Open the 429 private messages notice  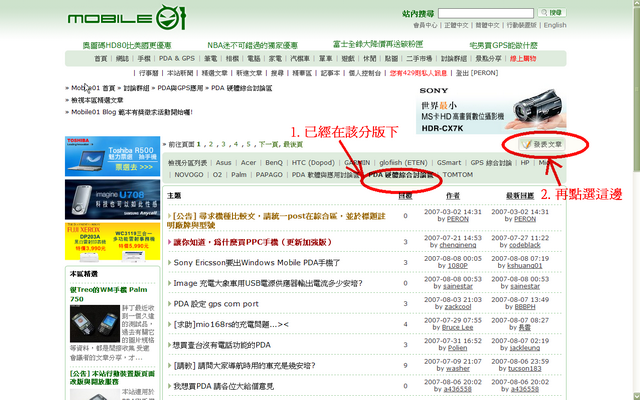(418, 73)
